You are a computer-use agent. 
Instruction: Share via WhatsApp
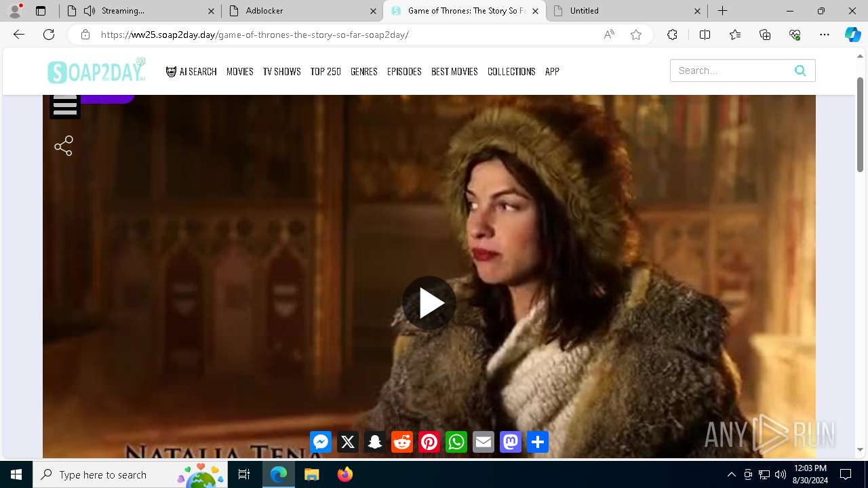click(456, 442)
